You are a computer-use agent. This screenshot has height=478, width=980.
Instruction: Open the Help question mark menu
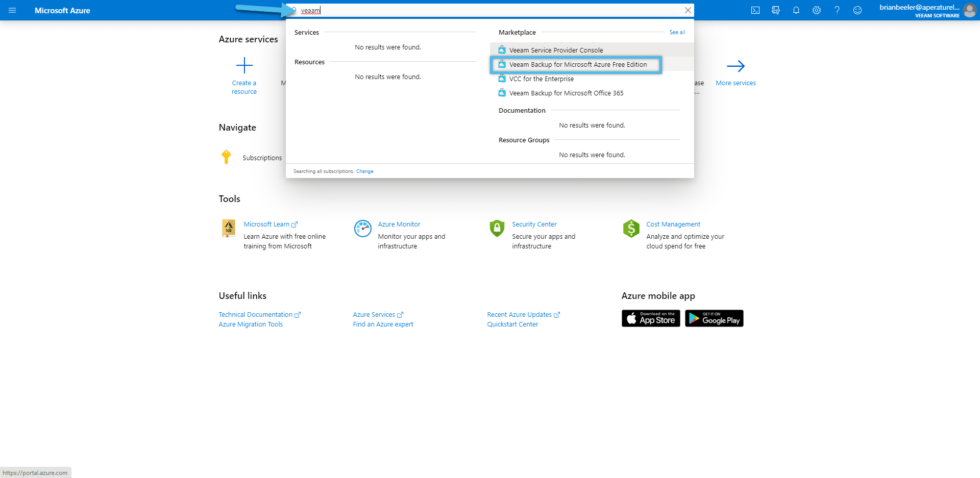(x=837, y=10)
